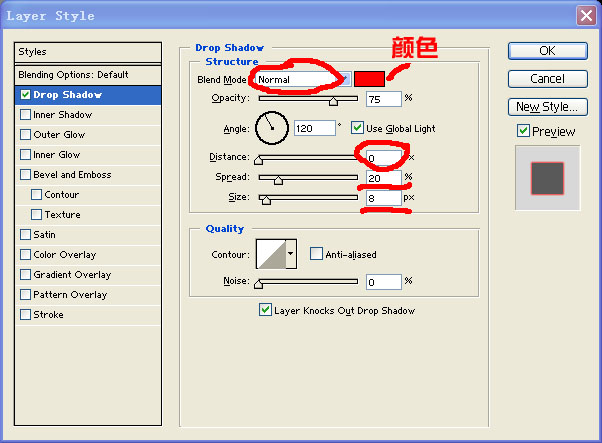Click the Noise slider handle
The height and width of the screenshot is (443, 602).
pos(259,284)
